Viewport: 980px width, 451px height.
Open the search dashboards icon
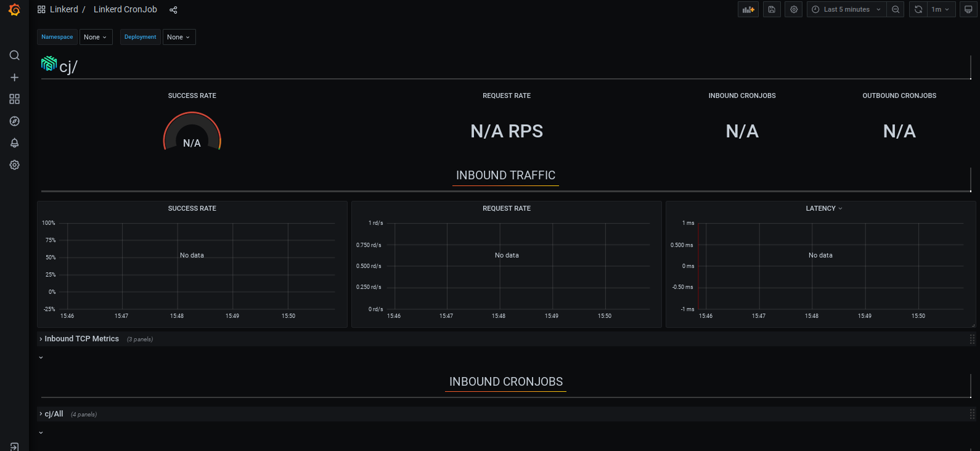(14, 55)
